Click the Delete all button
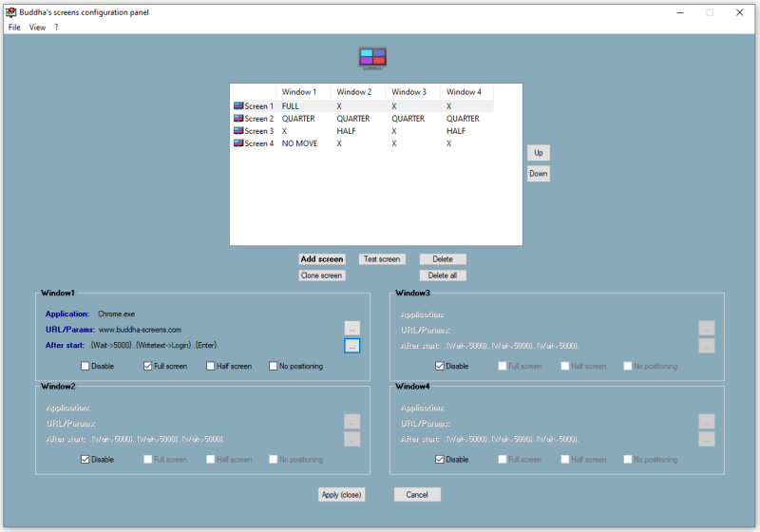Image resolution: width=760 pixels, height=532 pixels. [x=443, y=275]
